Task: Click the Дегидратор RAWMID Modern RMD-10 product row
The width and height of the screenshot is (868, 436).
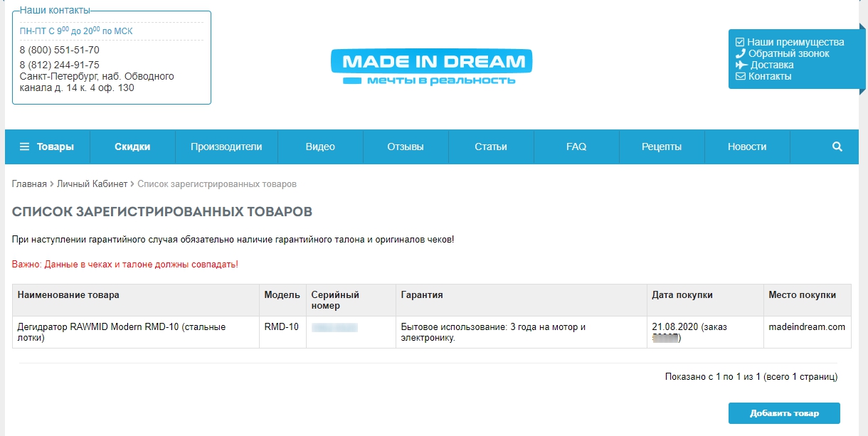Action: (121, 332)
